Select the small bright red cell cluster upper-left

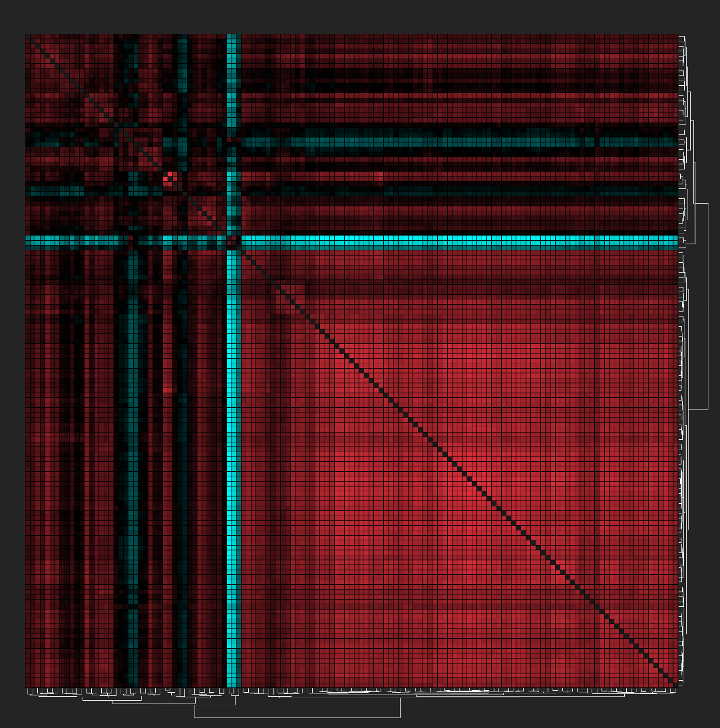tap(168, 178)
